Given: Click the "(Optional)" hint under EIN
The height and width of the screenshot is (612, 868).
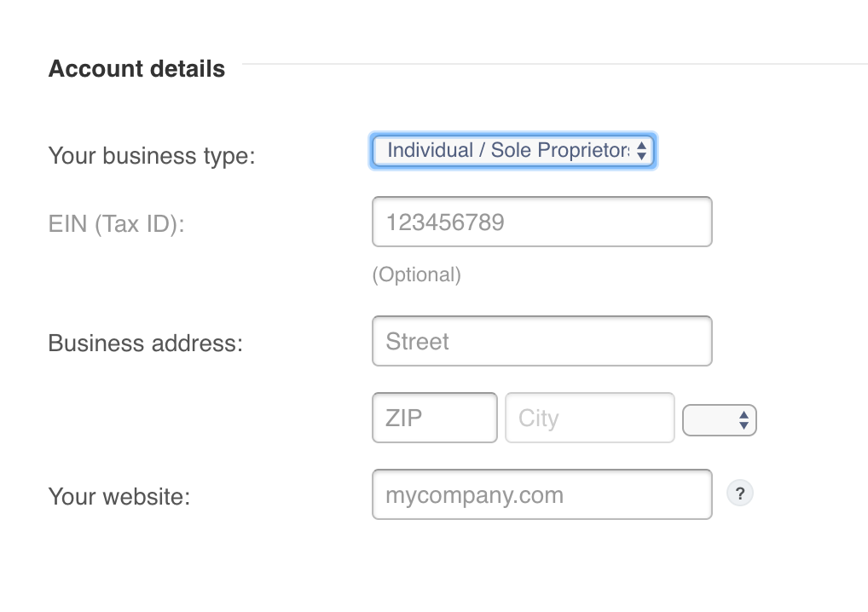Looking at the screenshot, I should (416, 274).
